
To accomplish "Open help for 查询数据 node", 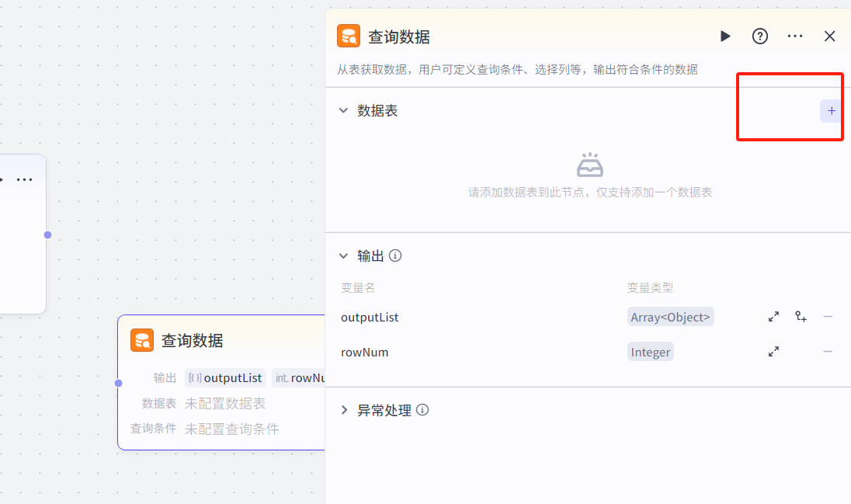I will [760, 36].
